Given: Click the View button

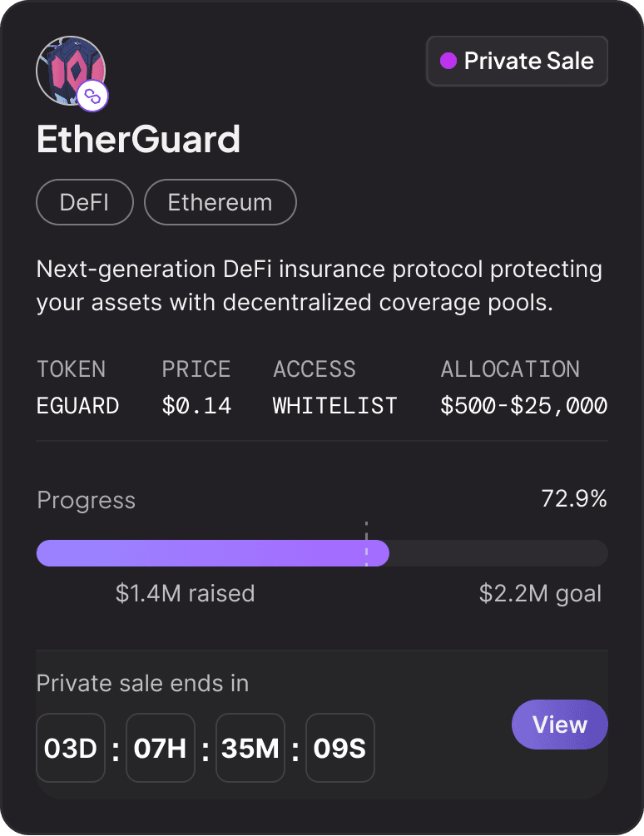Looking at the screenshot, I should pos(560,725).
